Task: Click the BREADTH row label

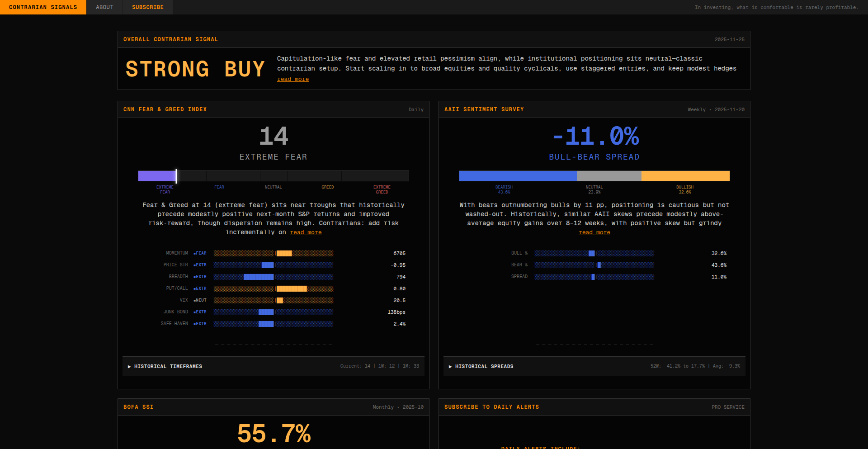Action: click(179, 277)
